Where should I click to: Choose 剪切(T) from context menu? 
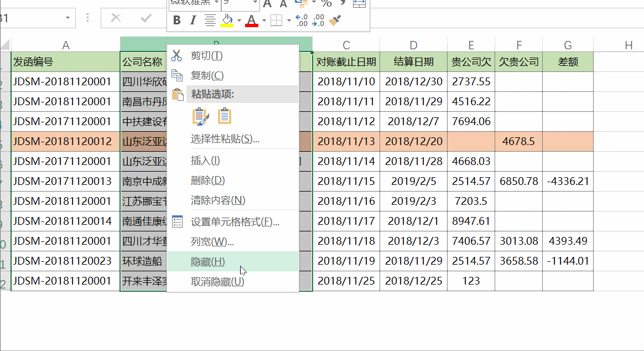[x=233, y=55]
